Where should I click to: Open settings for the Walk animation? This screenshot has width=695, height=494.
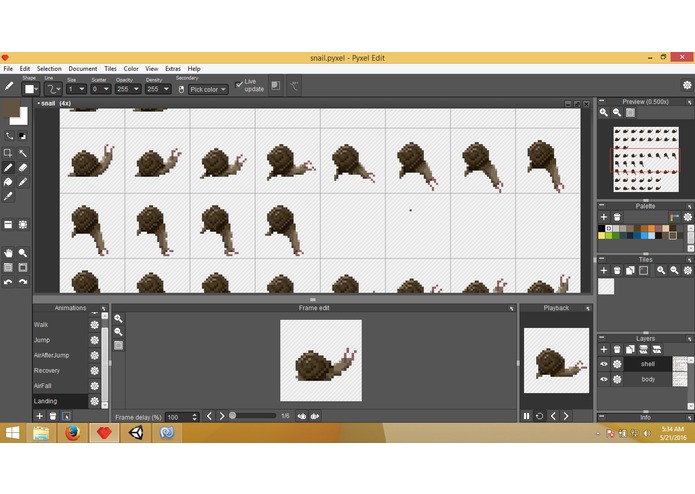(x=94, y=325)
